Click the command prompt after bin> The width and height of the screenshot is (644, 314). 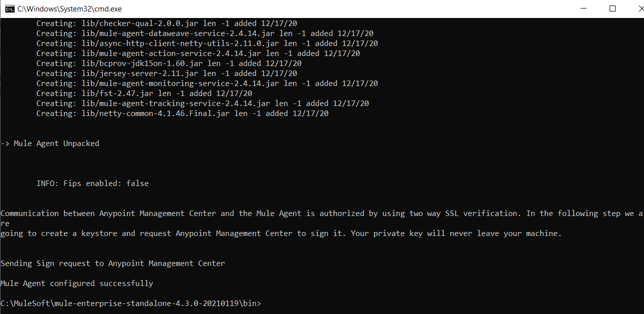[265, 303]
